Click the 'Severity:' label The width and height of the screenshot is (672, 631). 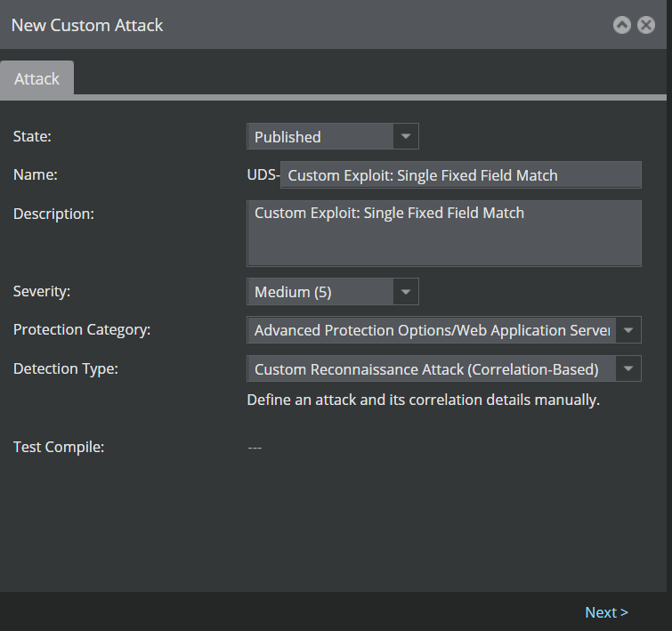pos(42,292)
